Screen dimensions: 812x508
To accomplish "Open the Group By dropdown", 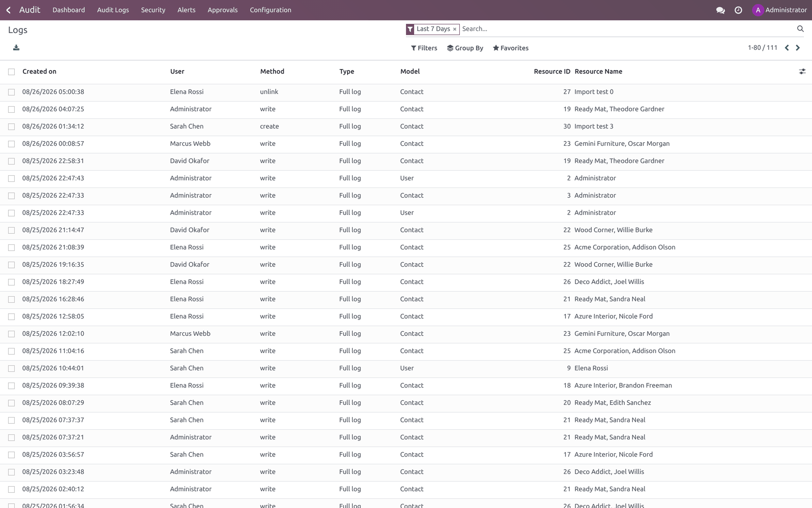I will 465,48.
